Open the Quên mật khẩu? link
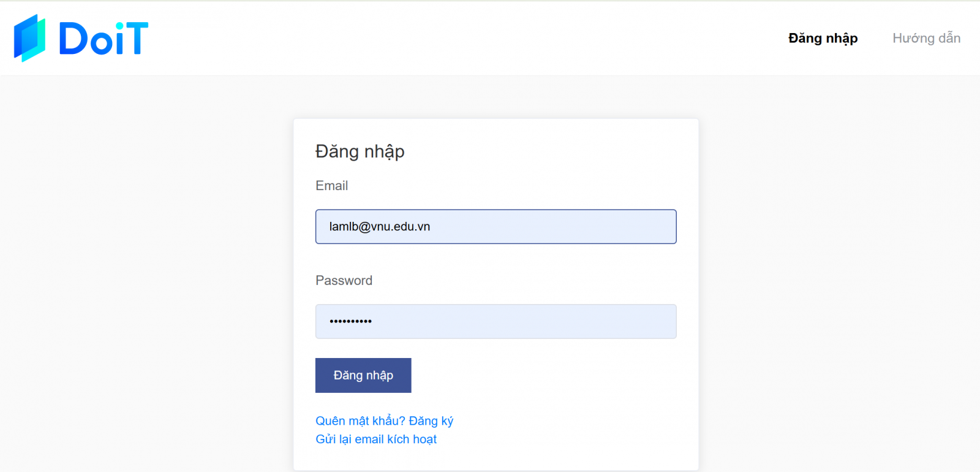Screen dimensions: 980x472 pyautogui.click(x=360, y=421)
